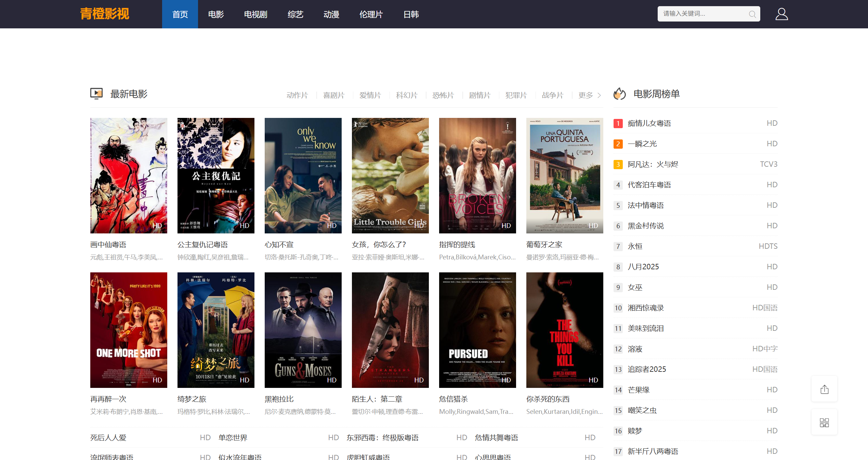Click rank badge number 1 in weekly list
The image size is (868, 460).
click(618, 123)
